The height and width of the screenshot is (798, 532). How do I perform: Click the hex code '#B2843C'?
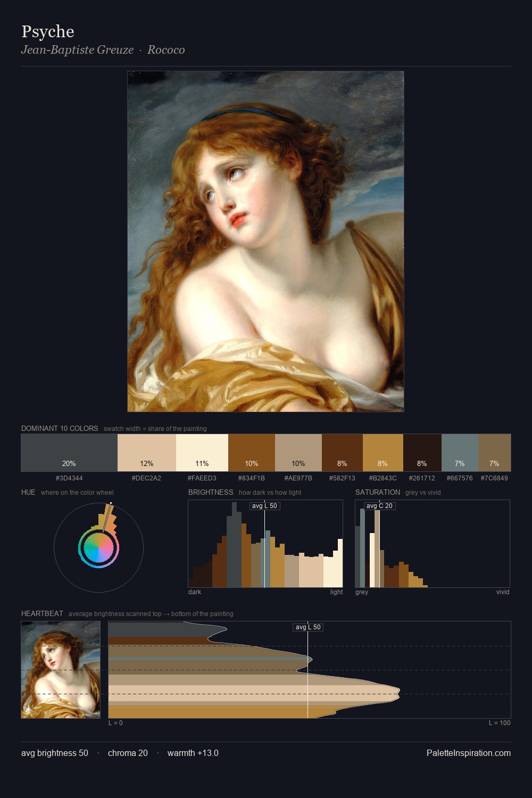[383, 478]
